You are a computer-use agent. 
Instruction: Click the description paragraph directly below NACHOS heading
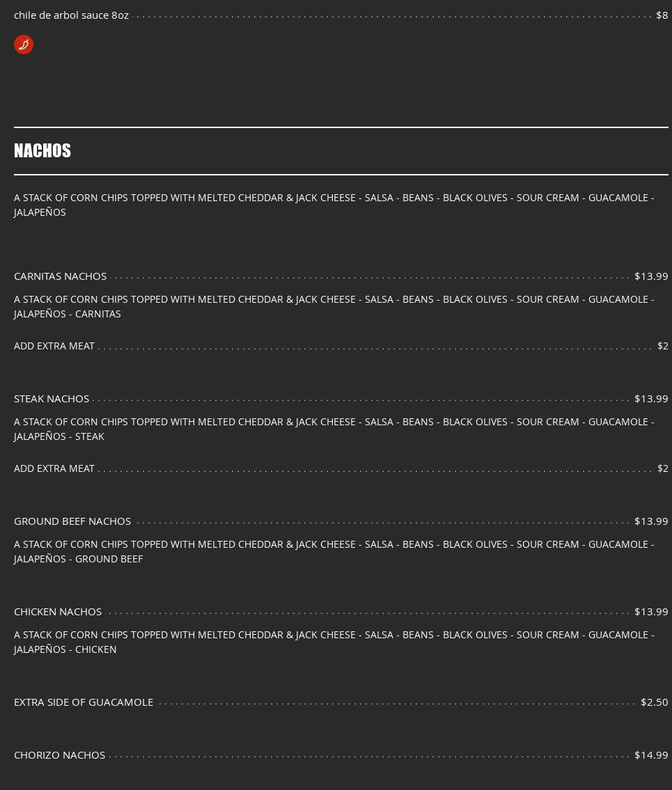click(x=334, y=205)
